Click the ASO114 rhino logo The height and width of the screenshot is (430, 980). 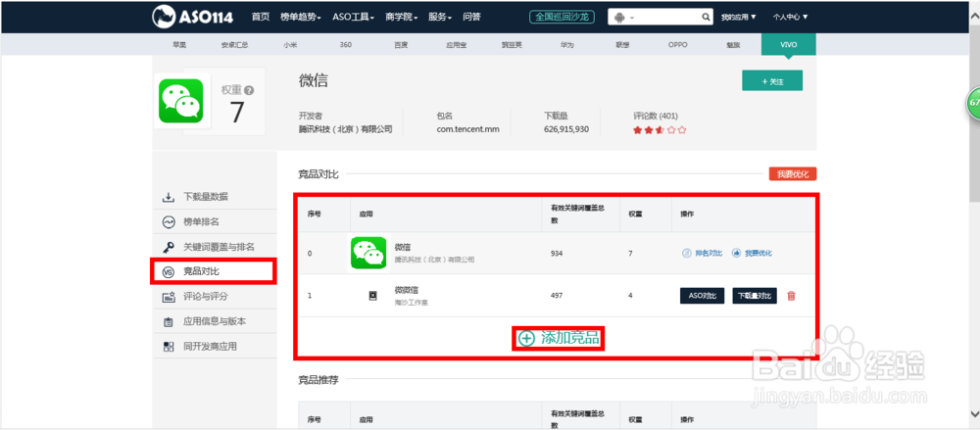pos(193,17)
